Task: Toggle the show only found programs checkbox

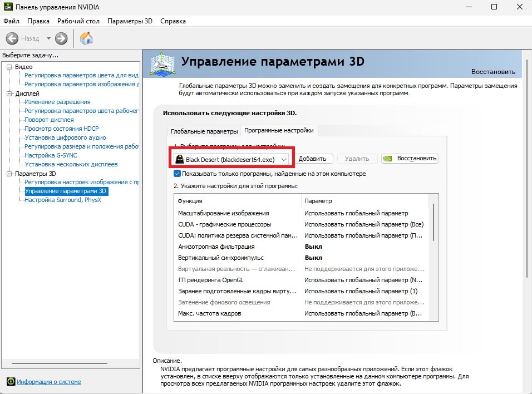Action: (x=177, y=174)
